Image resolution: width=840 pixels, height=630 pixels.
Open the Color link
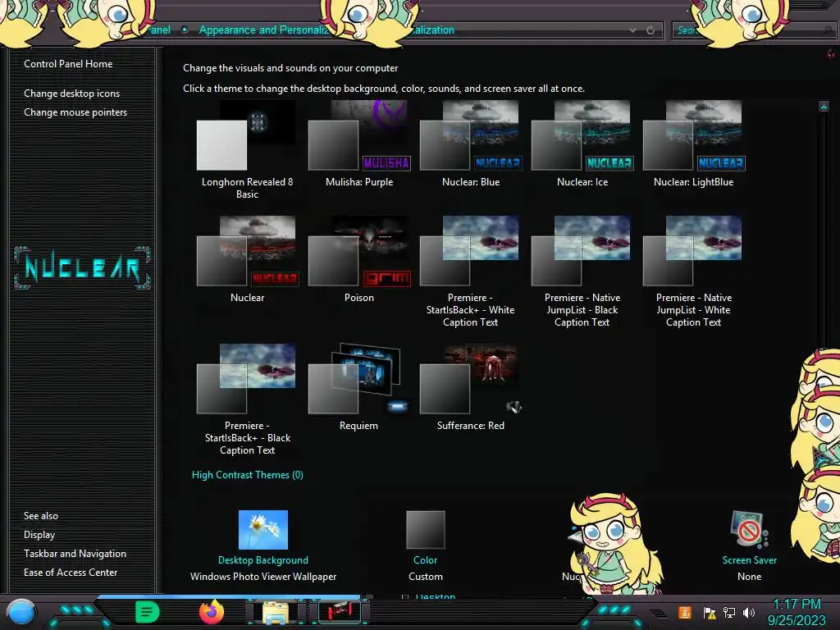tap(426, 559)
